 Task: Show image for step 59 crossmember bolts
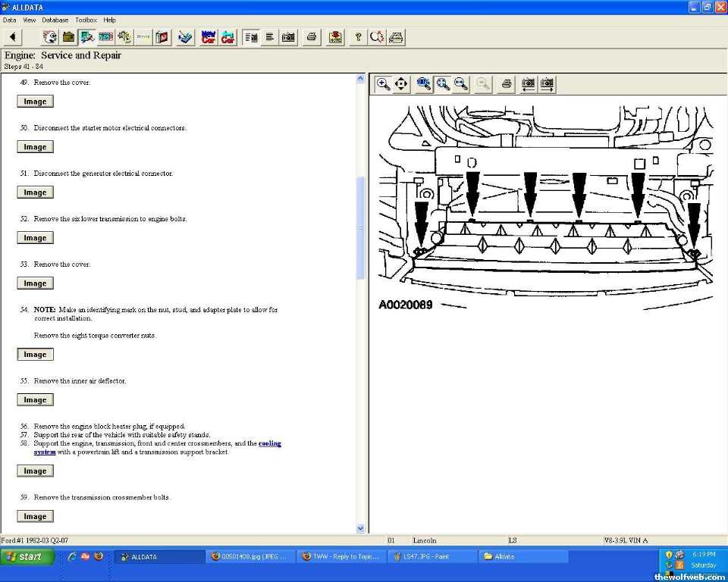pos(35,517)
